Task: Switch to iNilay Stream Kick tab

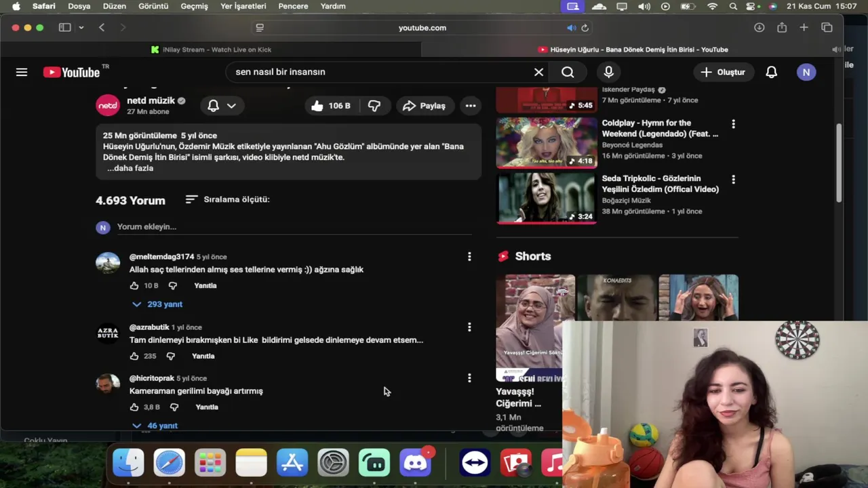Action: pyautogui.click(x=211, y=49)
